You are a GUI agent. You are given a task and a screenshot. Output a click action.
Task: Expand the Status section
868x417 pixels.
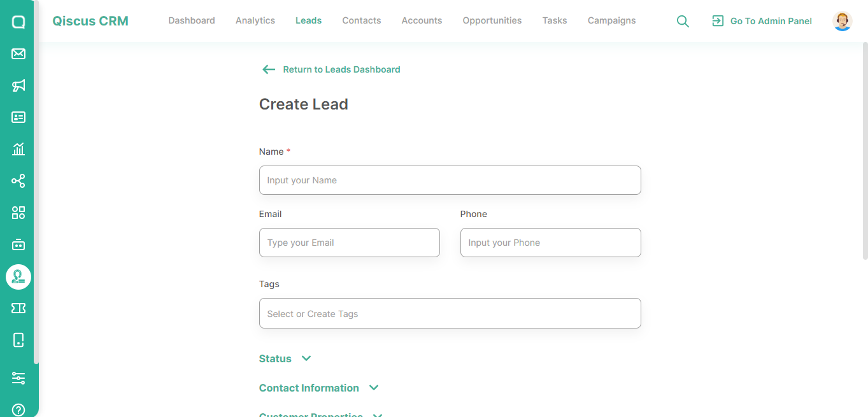coord(285,358)
